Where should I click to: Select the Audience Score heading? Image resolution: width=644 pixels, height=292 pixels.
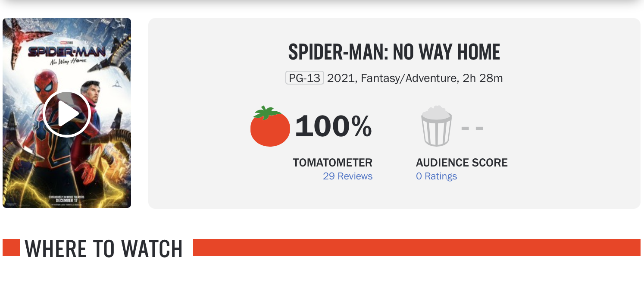(461, 163)
